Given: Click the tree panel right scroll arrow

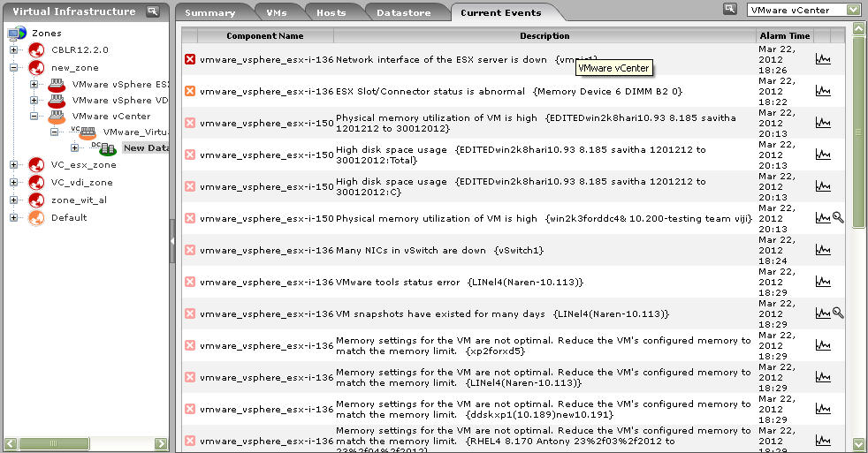Looking at the screenshot, I should 161,443.
